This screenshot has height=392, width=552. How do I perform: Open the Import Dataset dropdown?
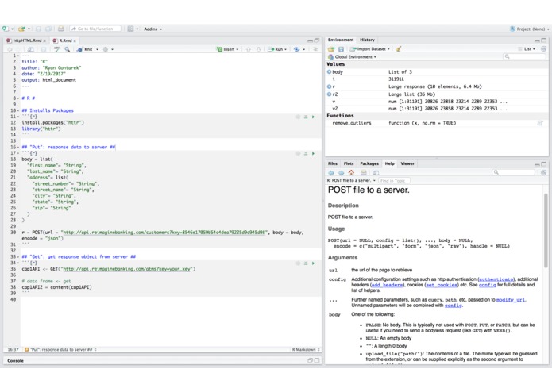tap(369, 49)
